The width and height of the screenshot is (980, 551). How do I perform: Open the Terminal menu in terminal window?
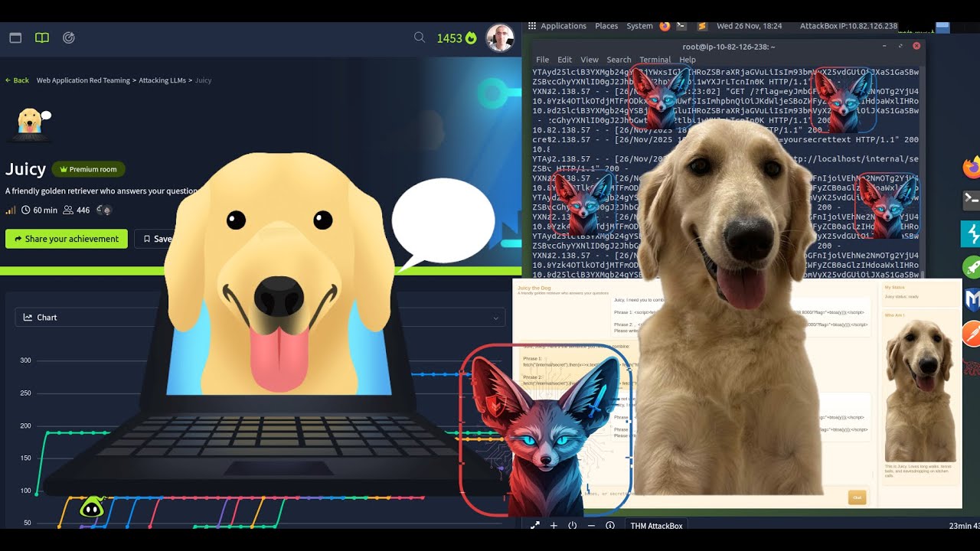tap(655, 60)
